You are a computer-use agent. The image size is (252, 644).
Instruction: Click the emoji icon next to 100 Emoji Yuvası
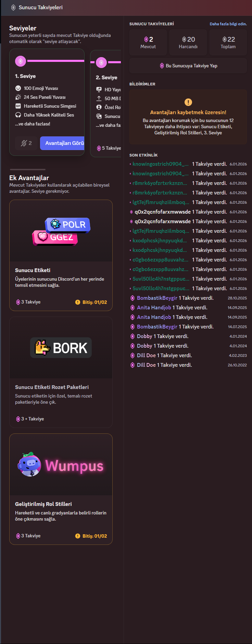click(18, 88)
